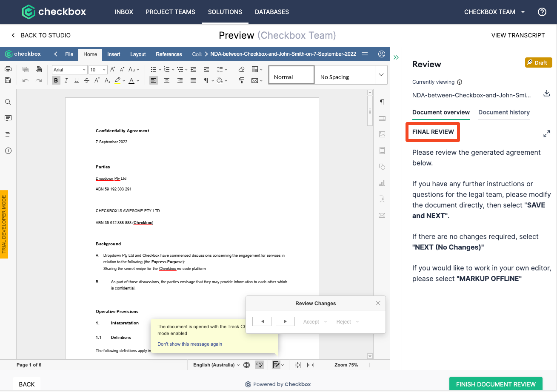Align the paragraph to the right

click(180, 80)
